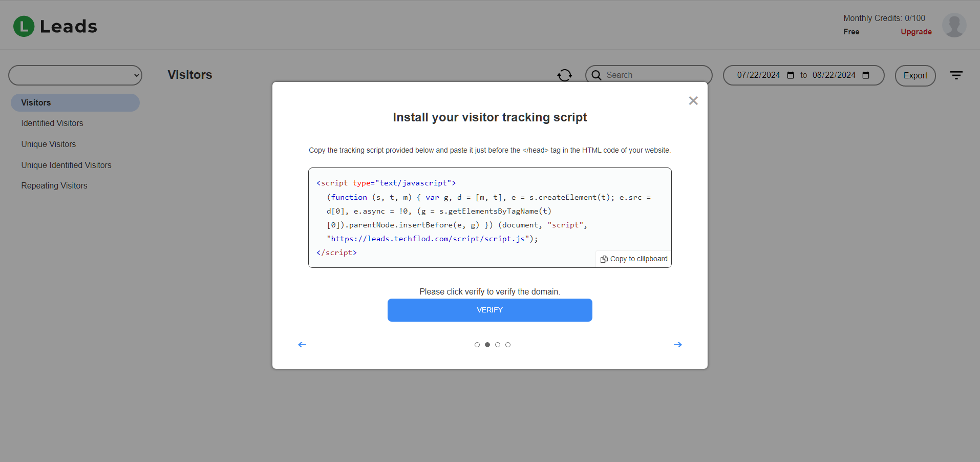Click the 08/22/2024 end date field
Screen dimensions: 980x462
834,75
